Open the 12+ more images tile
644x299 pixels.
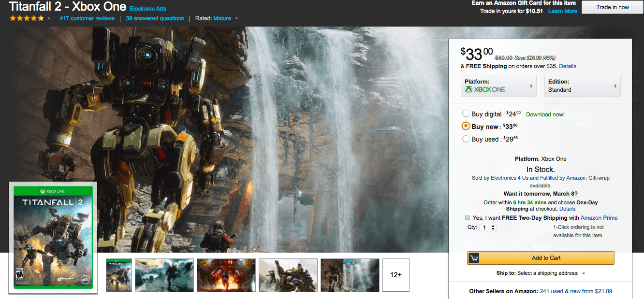pyautogui.click(x=396, y=275)
